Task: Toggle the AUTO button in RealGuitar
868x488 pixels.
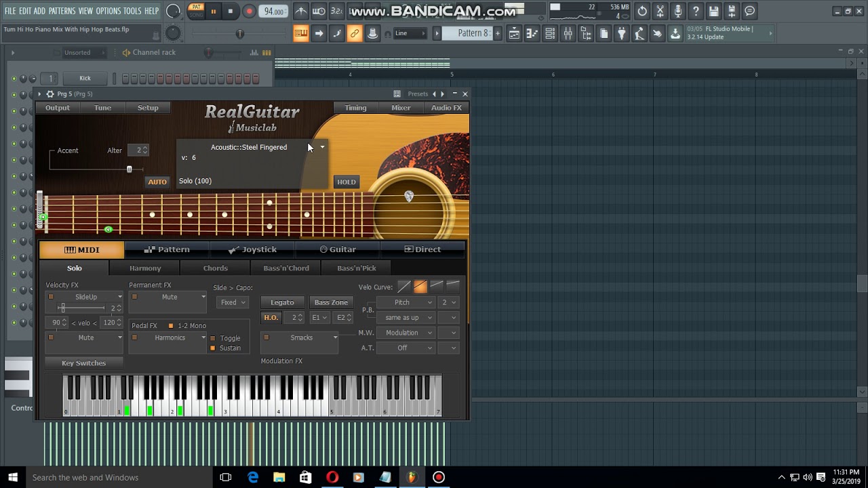Action: pos(157,182)
